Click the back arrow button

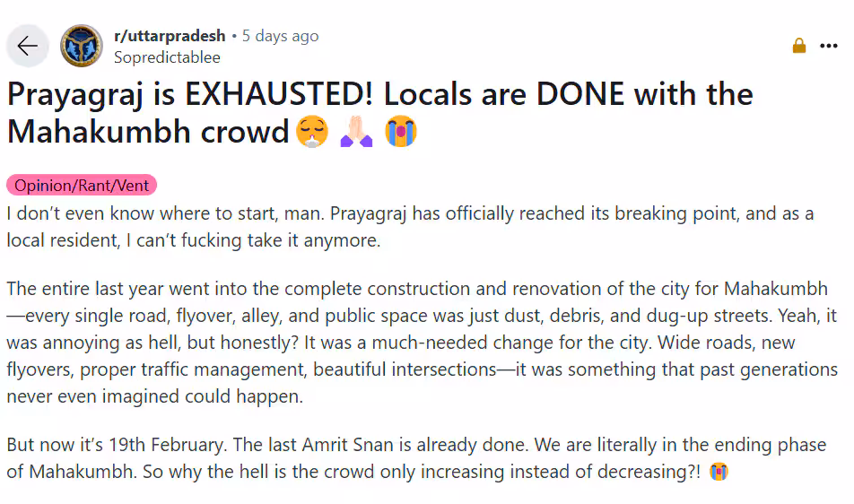(x=27, y=46)
